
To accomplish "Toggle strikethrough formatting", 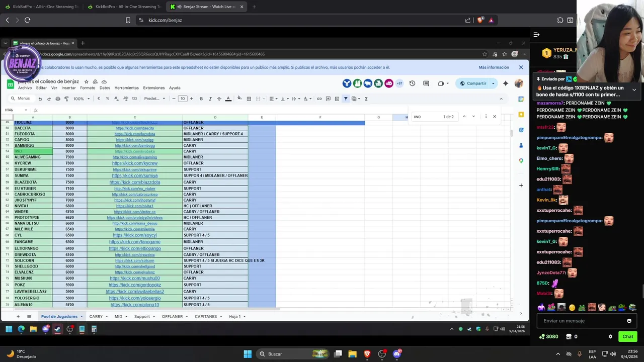I will [219, 99].
